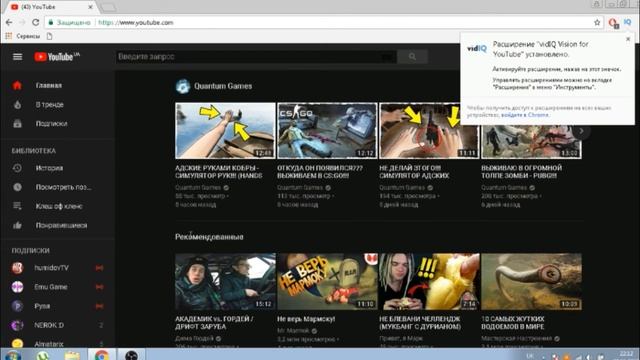Click the search magnifier button
The width and height of the screenshot is (640, 360).
412,57
